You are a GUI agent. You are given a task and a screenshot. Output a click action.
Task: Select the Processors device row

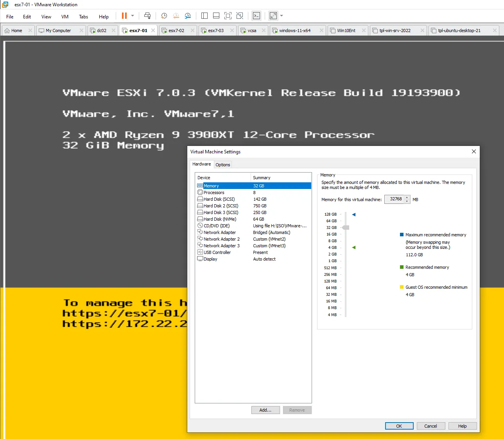coord(253,193)
